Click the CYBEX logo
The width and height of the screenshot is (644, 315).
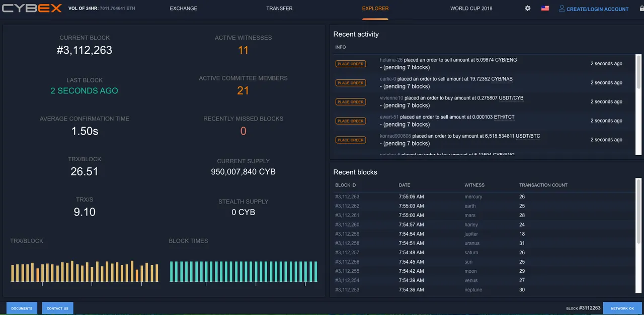[31, 9]
